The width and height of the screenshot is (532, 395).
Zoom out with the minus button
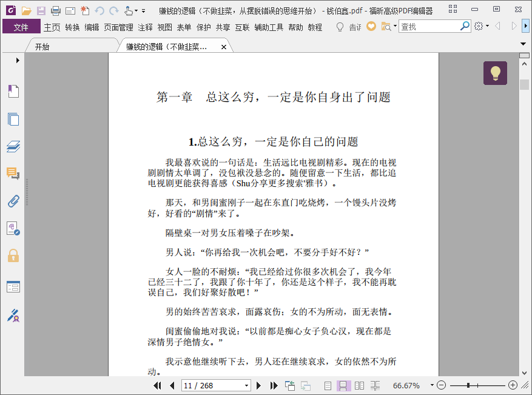click(x=441, y=385)
